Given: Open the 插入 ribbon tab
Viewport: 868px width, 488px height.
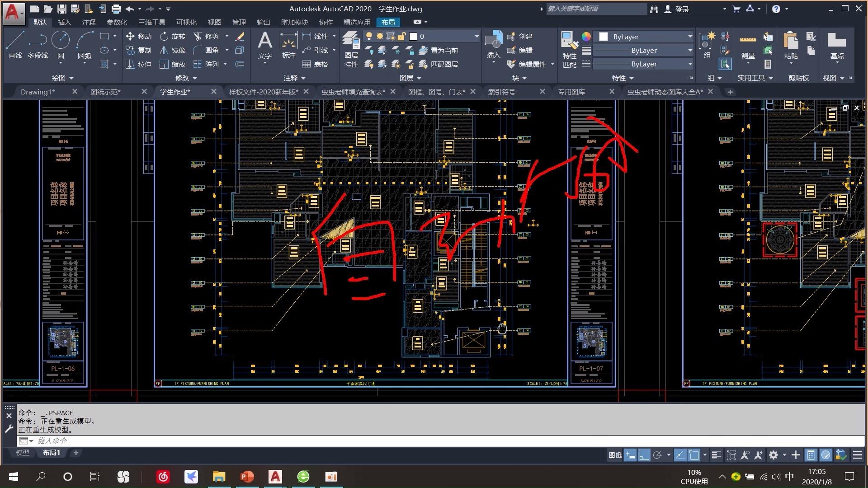Looking at the screenshot, I should point(64,22).
